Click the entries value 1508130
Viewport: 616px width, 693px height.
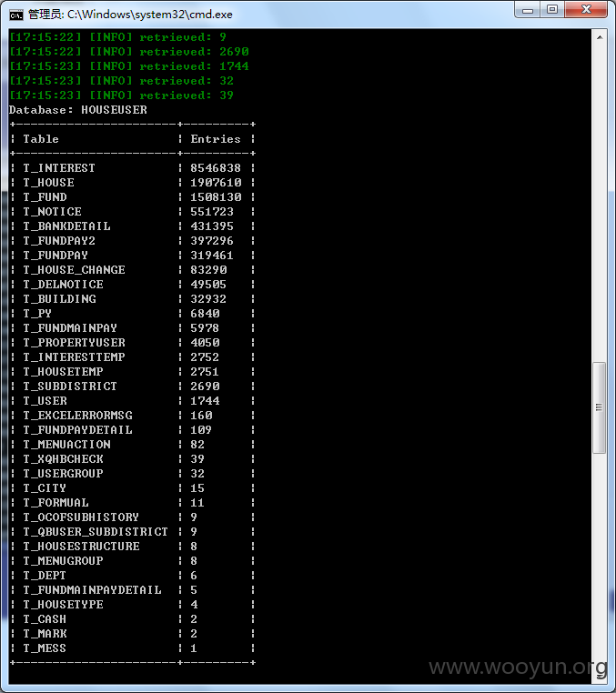coord(216,197)
